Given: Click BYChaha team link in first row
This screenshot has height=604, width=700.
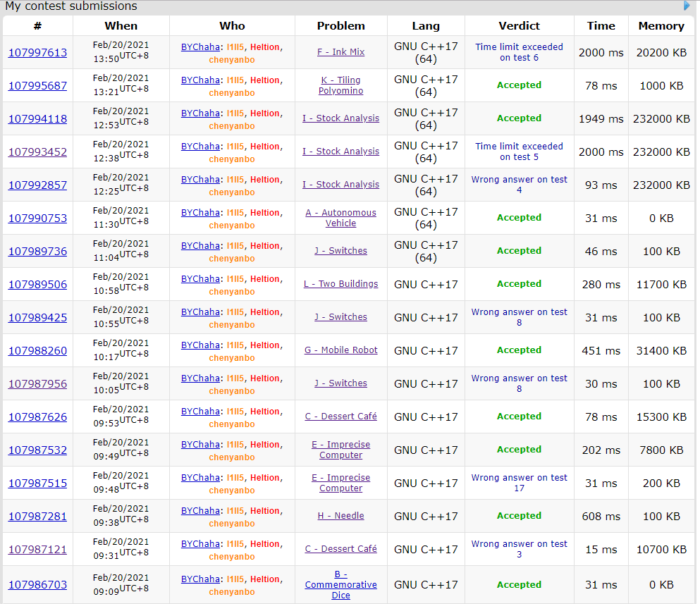Looking at the screenshot, I should click(200, 47).
